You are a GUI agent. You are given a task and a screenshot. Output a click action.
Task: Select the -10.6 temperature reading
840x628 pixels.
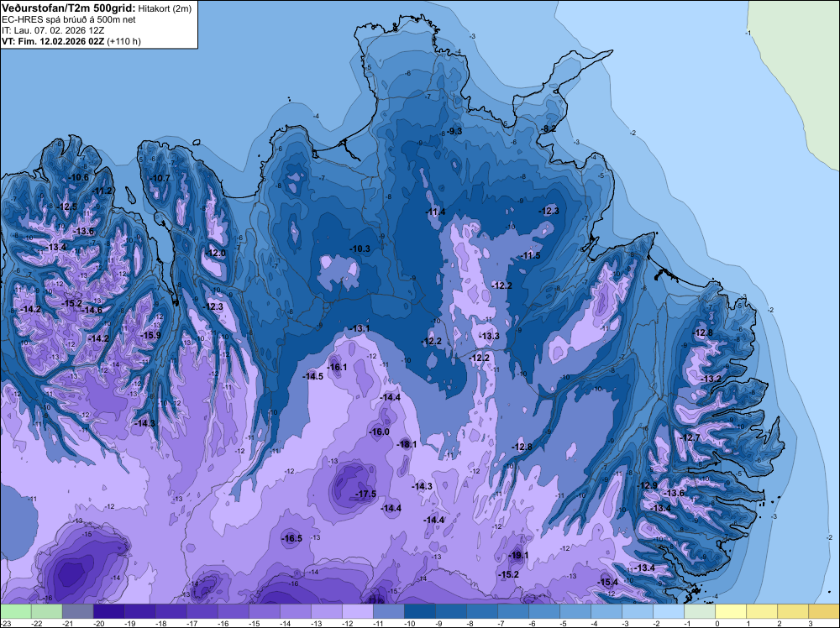pos(79,177)
